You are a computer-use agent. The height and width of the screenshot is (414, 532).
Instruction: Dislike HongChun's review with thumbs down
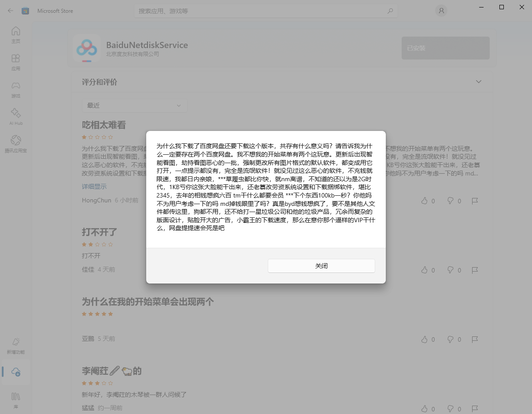(451, 201)
